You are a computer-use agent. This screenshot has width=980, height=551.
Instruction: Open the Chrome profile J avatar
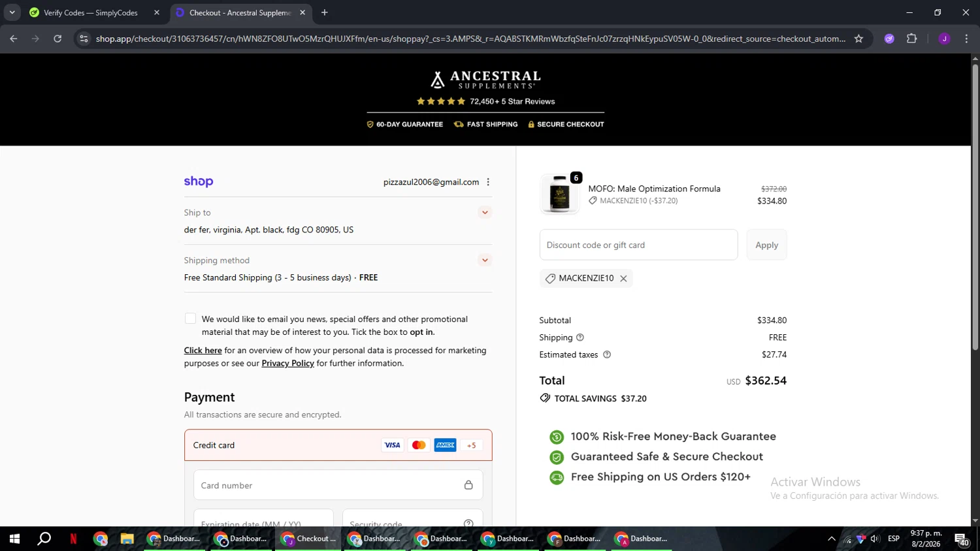click(944, 39)
